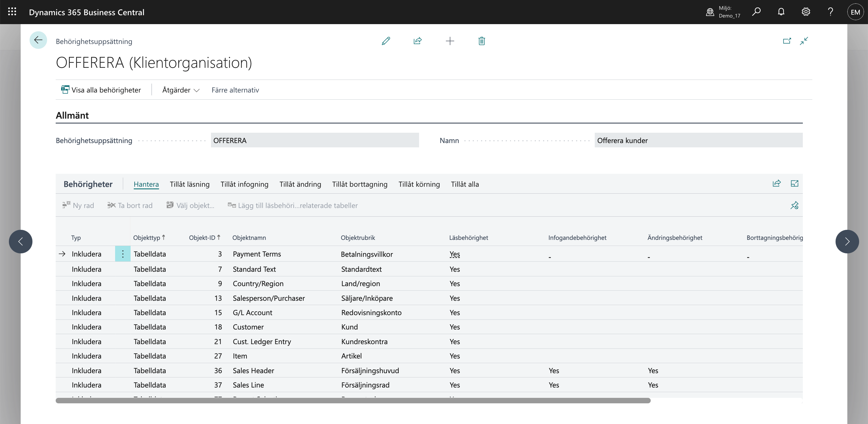Click the Behörigheter section title
Screen dimensions: 868x424
(x=88, y=184)
